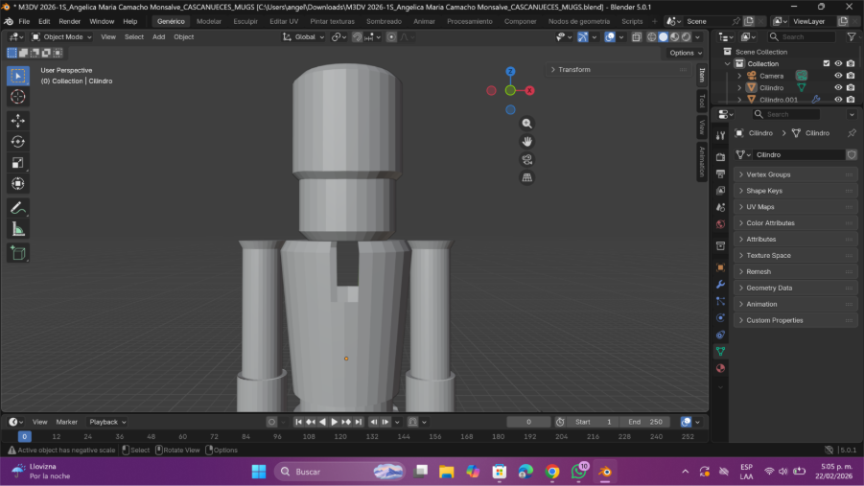Open the File menu

click(24, 21)
